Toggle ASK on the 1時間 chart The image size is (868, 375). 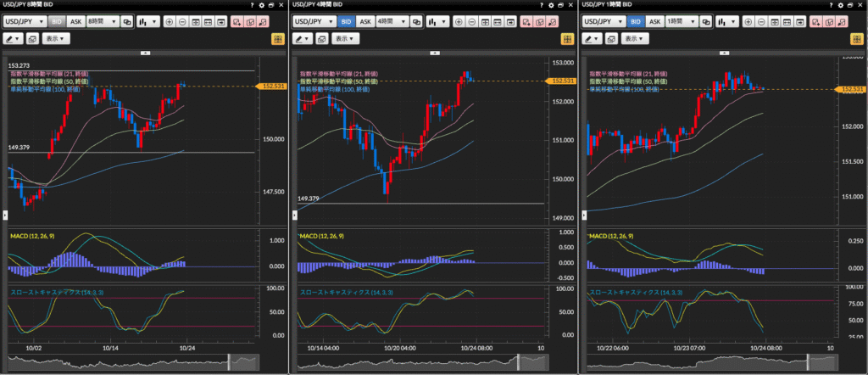[x=655, y=22]
